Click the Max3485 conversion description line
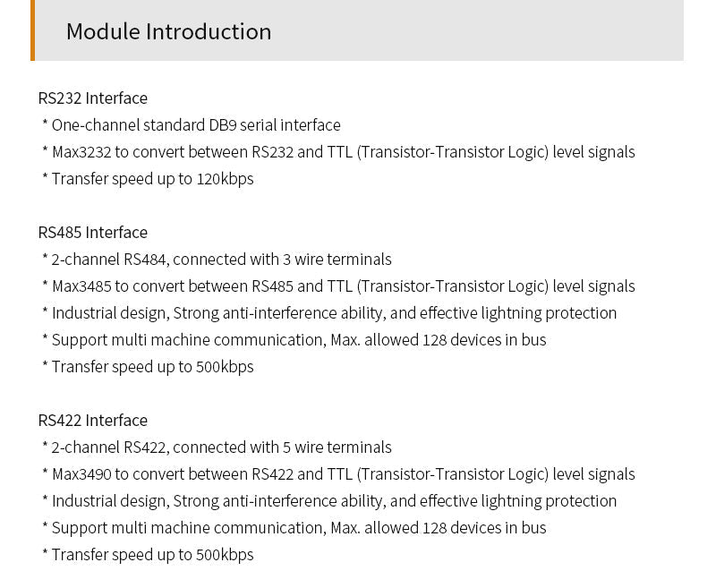Viewport: 707px width, 588px height. [338, 286]
